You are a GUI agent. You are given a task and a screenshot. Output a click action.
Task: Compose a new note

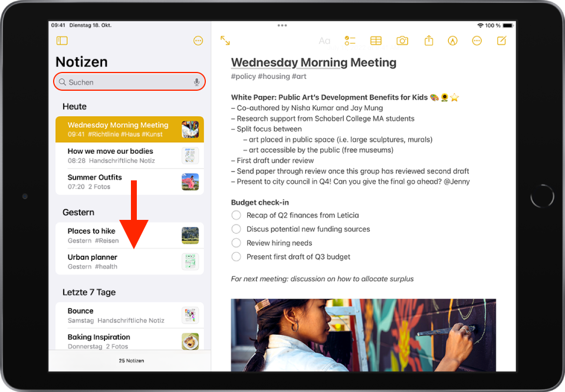click(501, 41)
